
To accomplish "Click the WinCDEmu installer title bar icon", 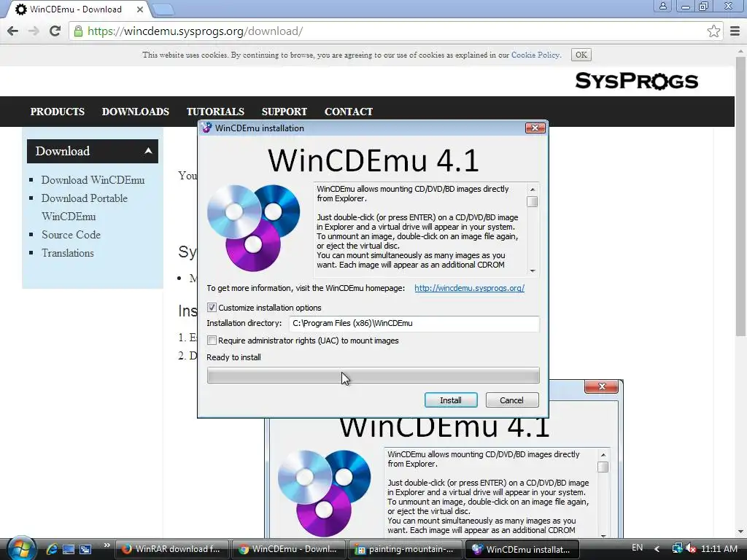I will [206, 128].
